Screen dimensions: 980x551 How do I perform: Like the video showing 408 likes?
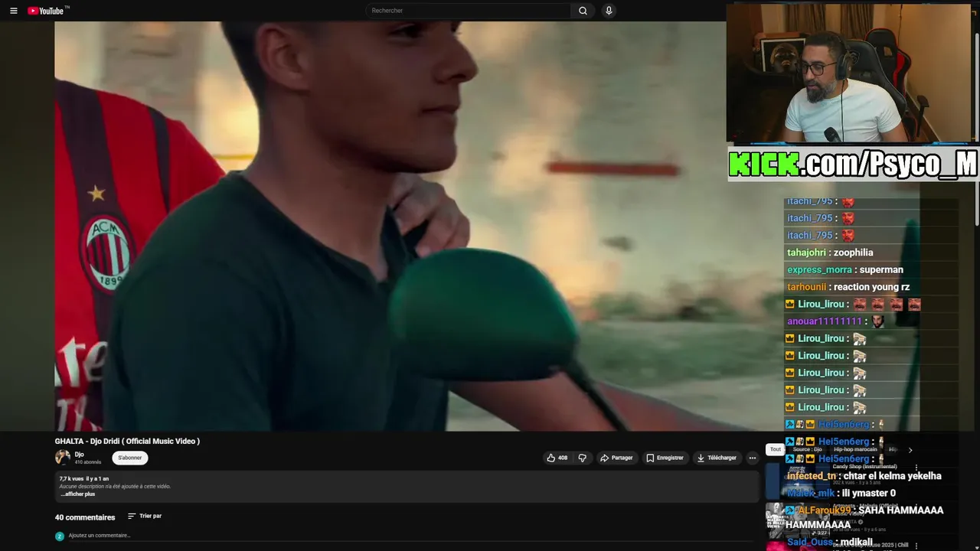pos(557,458)
